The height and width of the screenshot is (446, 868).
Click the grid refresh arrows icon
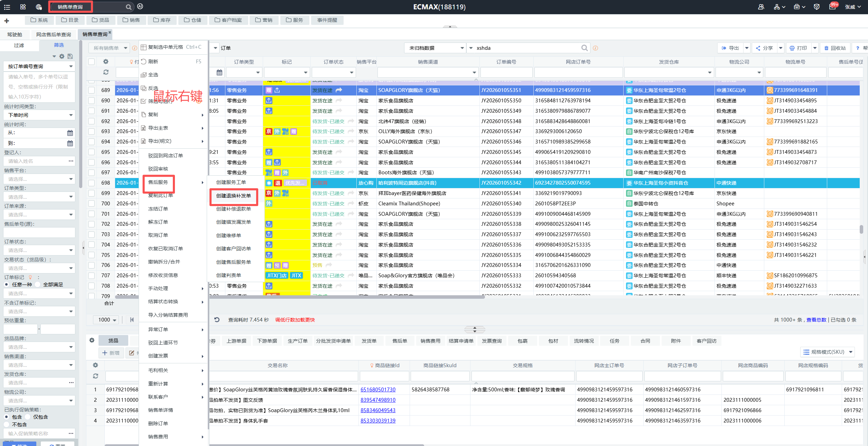click(x=106, y=72)
